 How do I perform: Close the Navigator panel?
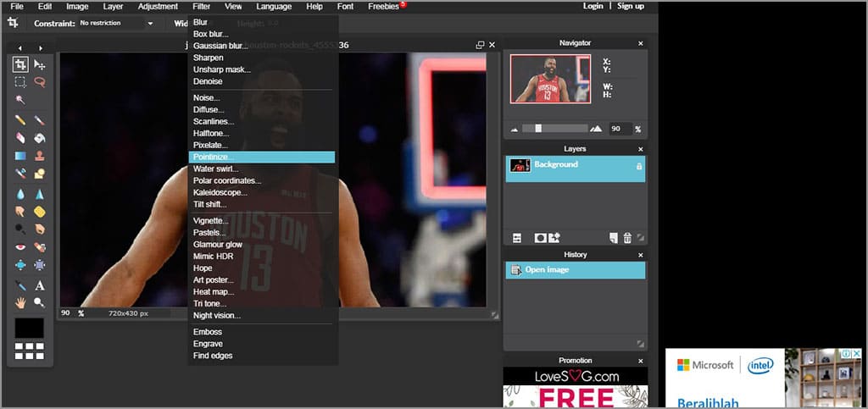point(640,43)
